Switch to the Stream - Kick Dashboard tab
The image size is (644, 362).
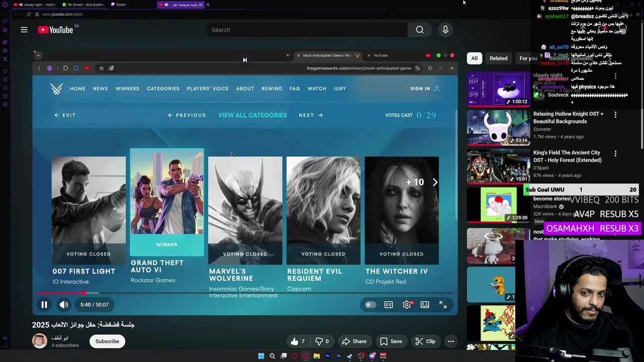(84, 5)
